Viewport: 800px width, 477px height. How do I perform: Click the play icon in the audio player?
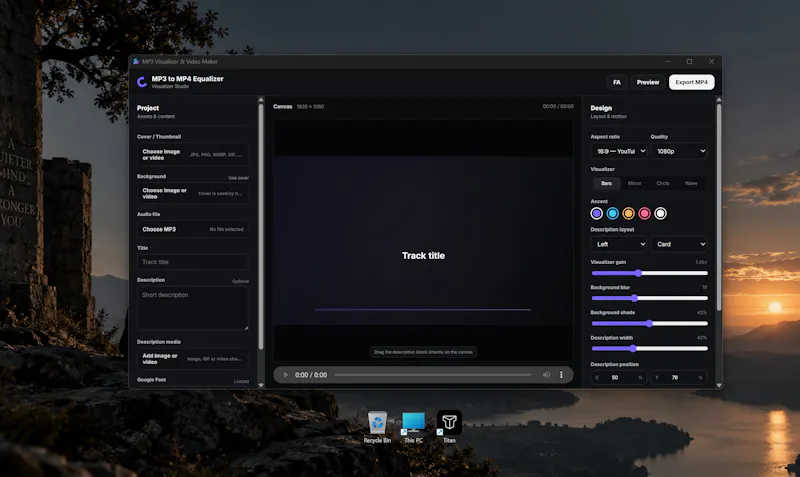[x=286, y=375]
